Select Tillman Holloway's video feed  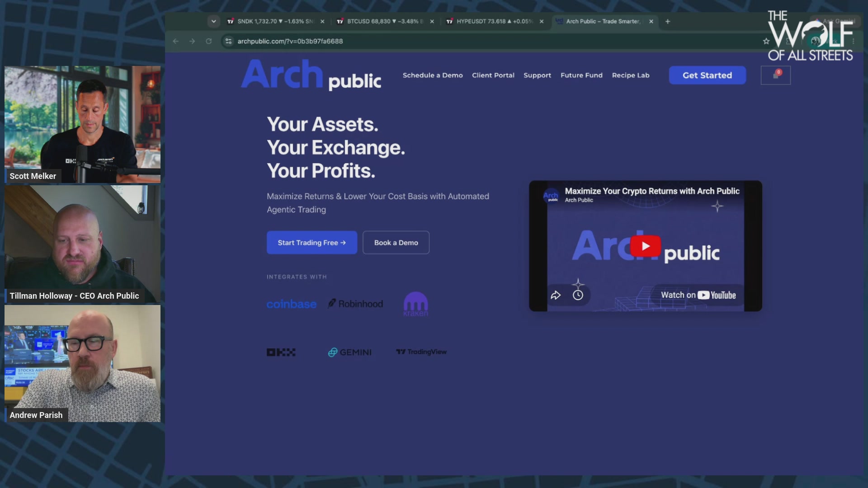(x=82, y=244)
